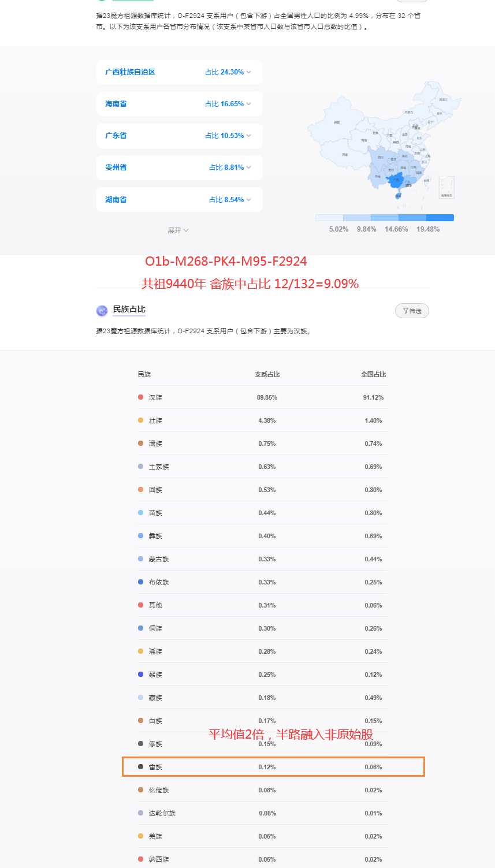Expand the 贵州省 8.81% chevron
The width and height of the screenshot is (495, 868).
pyautogui.click(x=248, y=167)
